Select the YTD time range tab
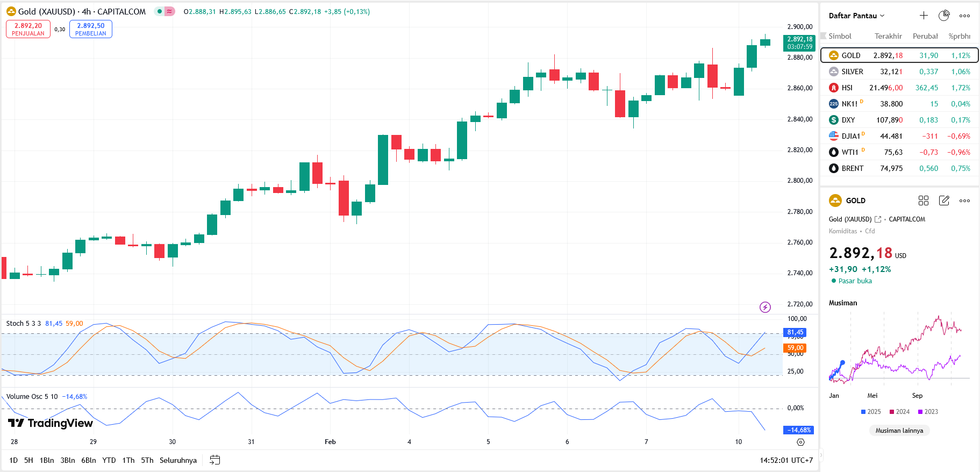Image resolution: width=980 pixels, height=472 pixels. [x=109, y=460]
